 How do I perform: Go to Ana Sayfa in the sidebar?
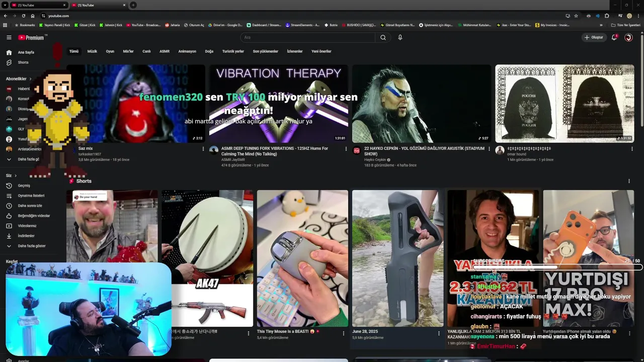(x=26, y=52)
